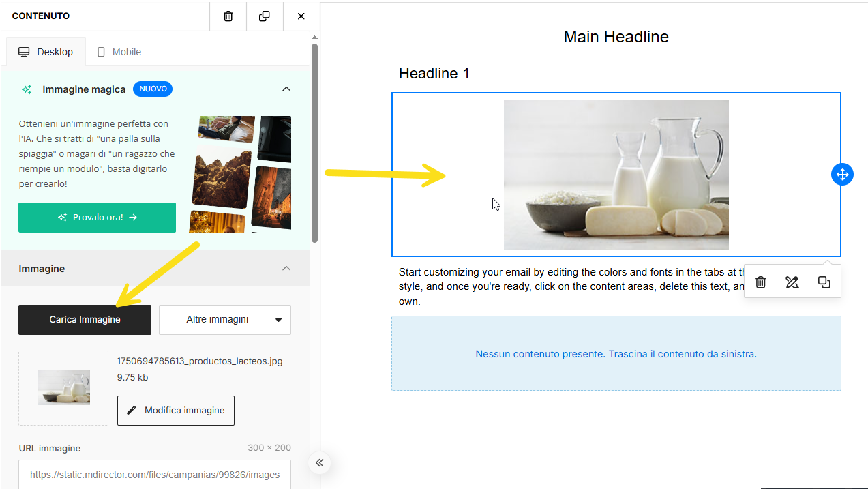Click the uploaded image thumbnail preview
868x489 pixels.
63,387
